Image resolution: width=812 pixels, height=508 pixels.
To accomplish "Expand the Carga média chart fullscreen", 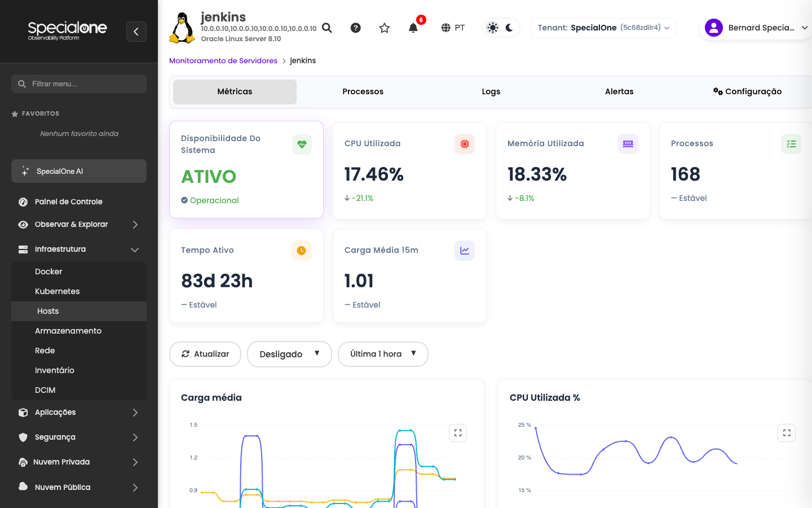I will (x=458, y=433).
